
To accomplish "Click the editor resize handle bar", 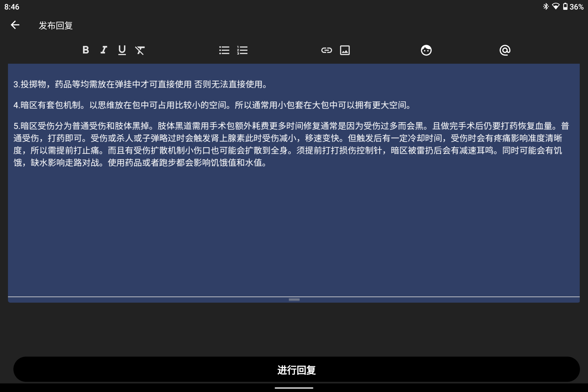I will pyautogui.click(x=294, y=300).
